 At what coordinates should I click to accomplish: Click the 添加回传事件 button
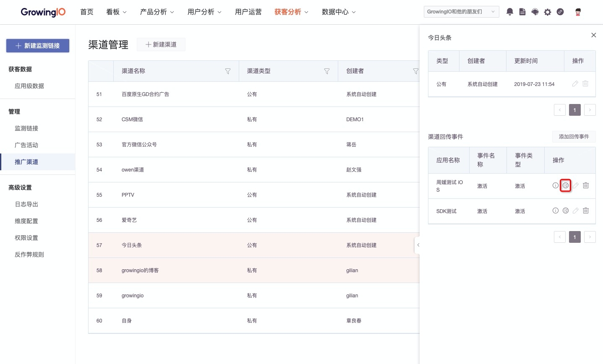click(574, 137)
